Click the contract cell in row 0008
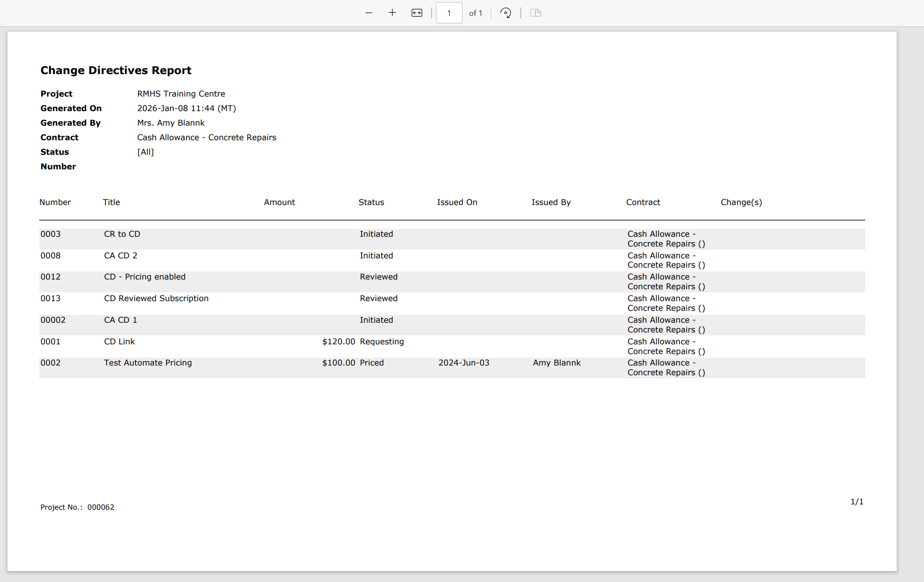This screenshot has height=582, width=924. [666, 260]
